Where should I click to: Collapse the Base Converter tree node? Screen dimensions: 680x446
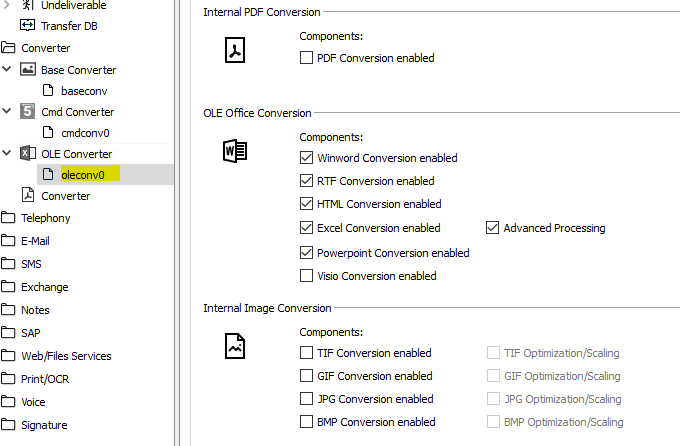pos(7,69)
